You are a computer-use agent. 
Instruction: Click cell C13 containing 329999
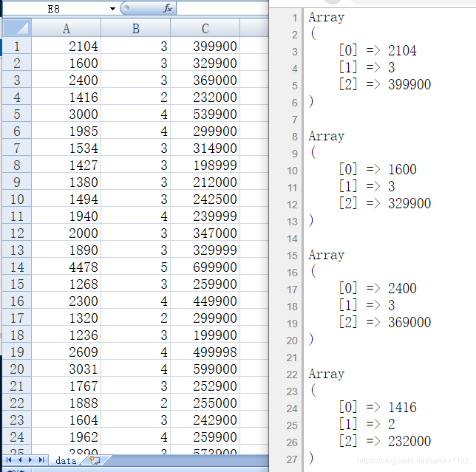(x=205, y=250)
